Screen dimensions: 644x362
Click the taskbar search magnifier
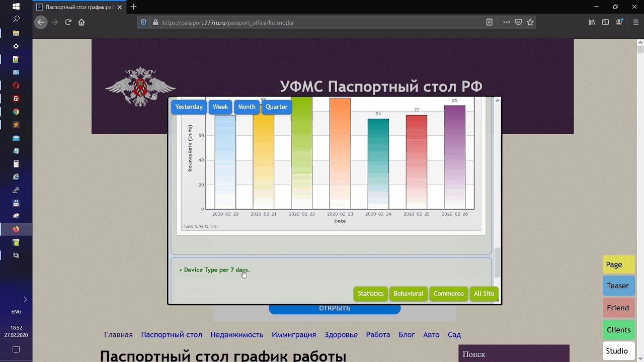pos(16,20)
